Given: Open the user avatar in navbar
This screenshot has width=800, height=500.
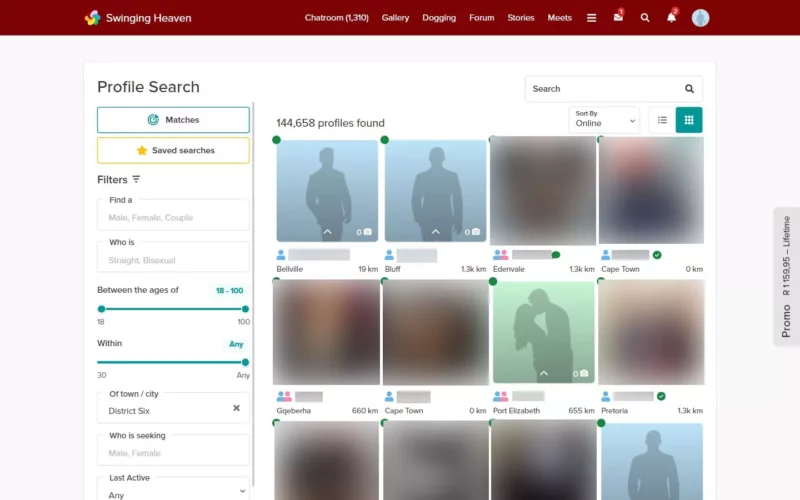Looking at the screenshot, I should point(700,18).
